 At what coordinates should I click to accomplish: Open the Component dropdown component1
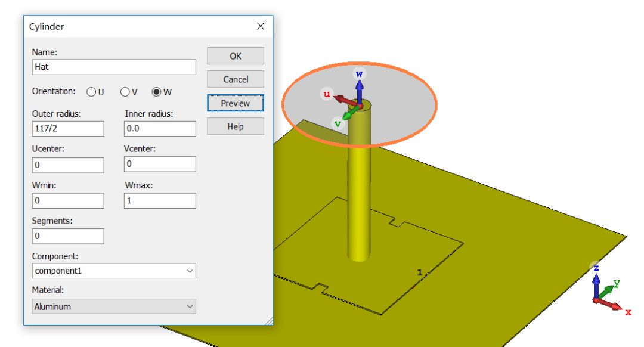tap(114, 271)
